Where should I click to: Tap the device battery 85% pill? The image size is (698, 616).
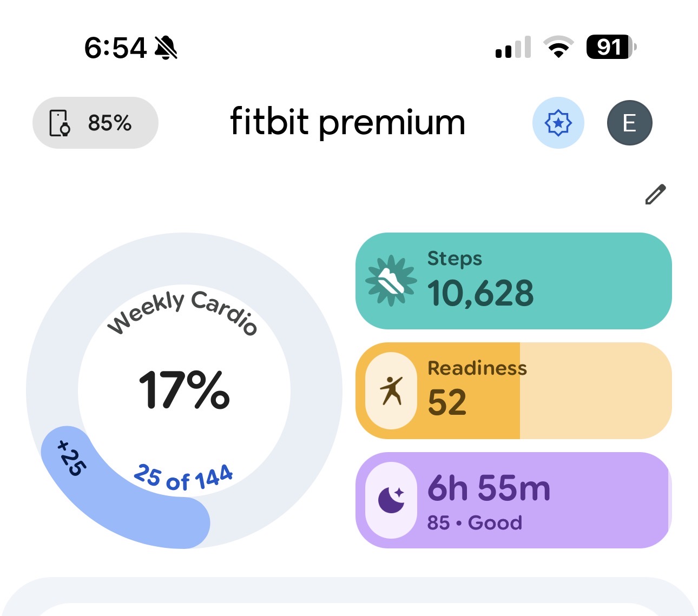(96, 123)
